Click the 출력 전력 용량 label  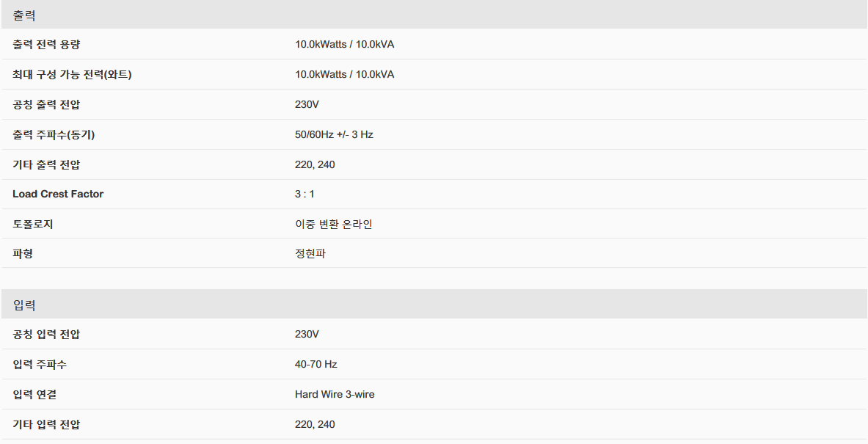[46, 45]
